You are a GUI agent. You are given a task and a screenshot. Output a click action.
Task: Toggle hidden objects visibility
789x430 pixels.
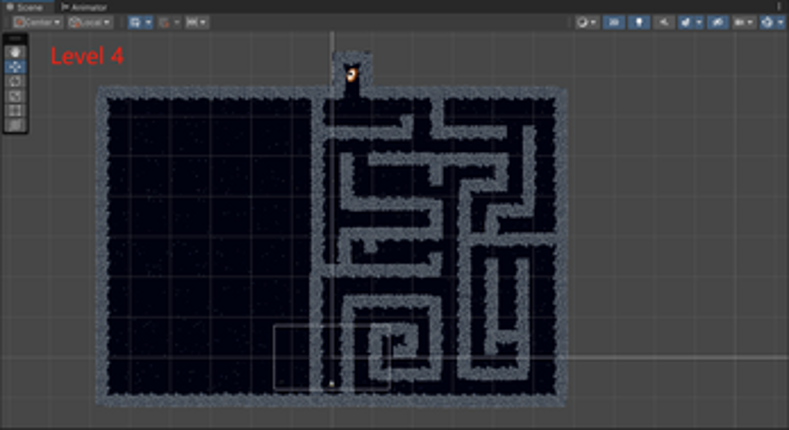pos(718,23)
